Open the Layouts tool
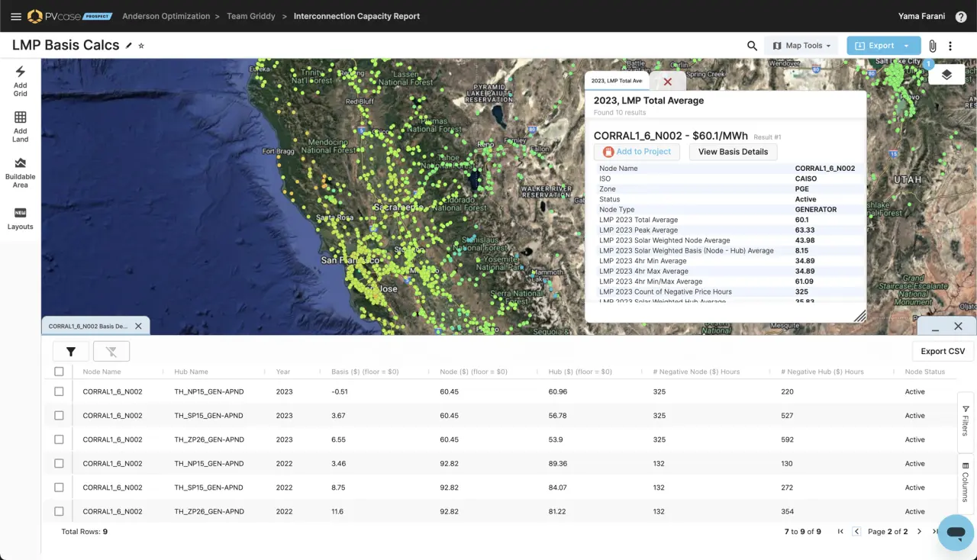This screenshot has width=977, height=560. [x=21, y=218]
